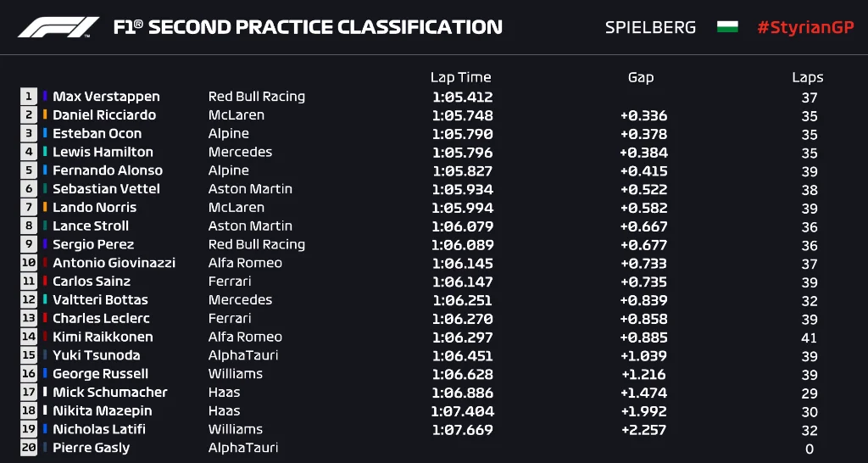This screenshot has height=463, width=868.
Task: Click Verstappen's 1:05.412 lap time
Action: (x=462, y=98)
